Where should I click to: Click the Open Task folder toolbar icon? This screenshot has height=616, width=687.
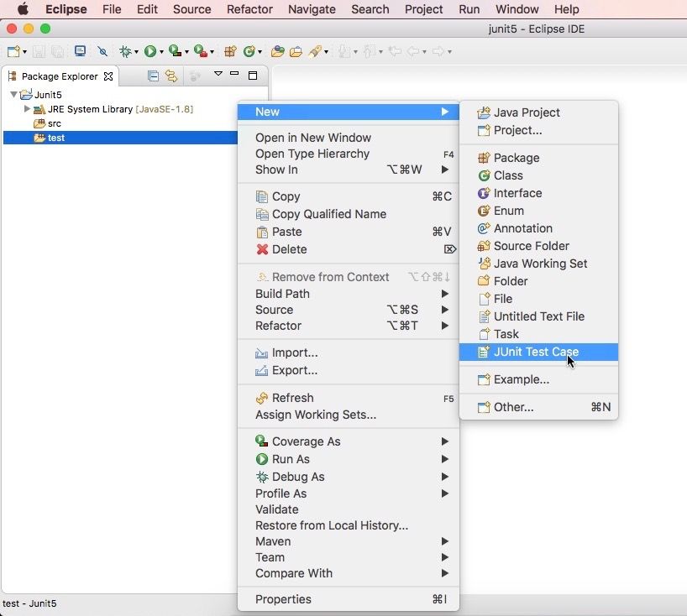(296, 52)
